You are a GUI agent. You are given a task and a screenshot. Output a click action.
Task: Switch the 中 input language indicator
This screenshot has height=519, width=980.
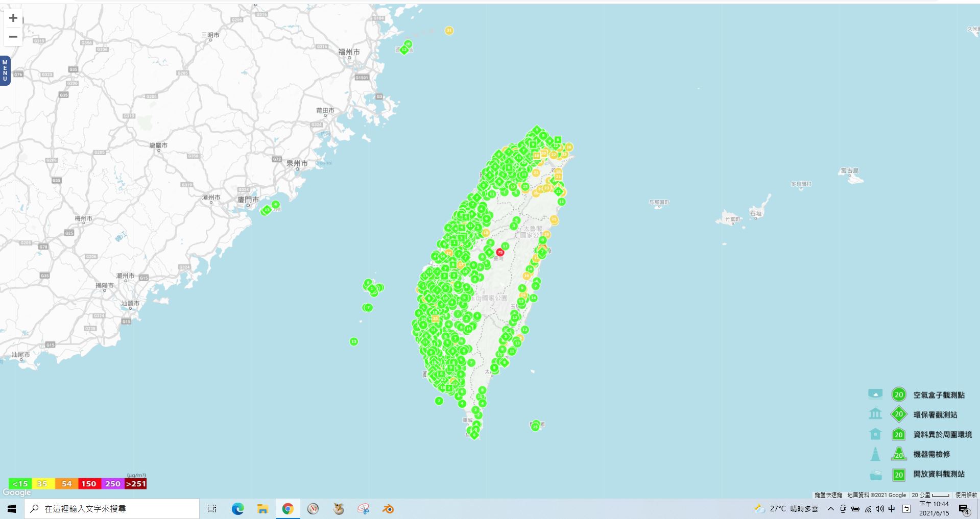pyautogui.click(x=892, y=509)
